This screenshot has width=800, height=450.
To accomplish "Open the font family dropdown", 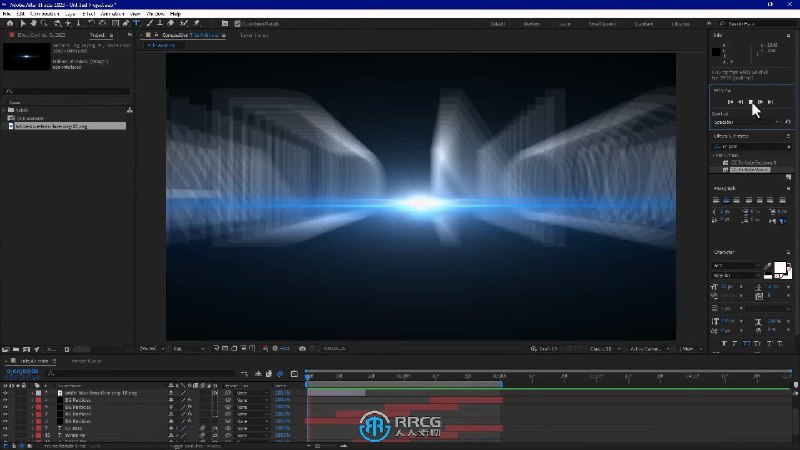I will tap(736, 266).
